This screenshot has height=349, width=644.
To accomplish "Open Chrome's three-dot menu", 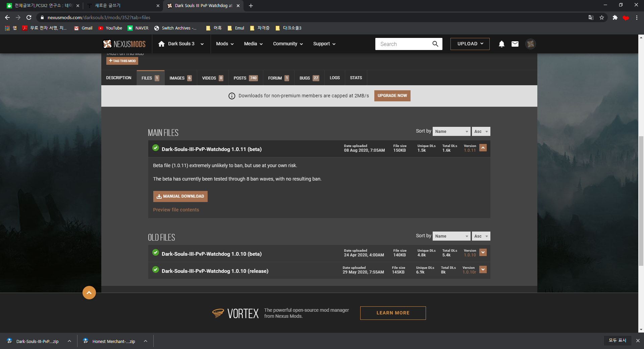I will pos(637,17).
